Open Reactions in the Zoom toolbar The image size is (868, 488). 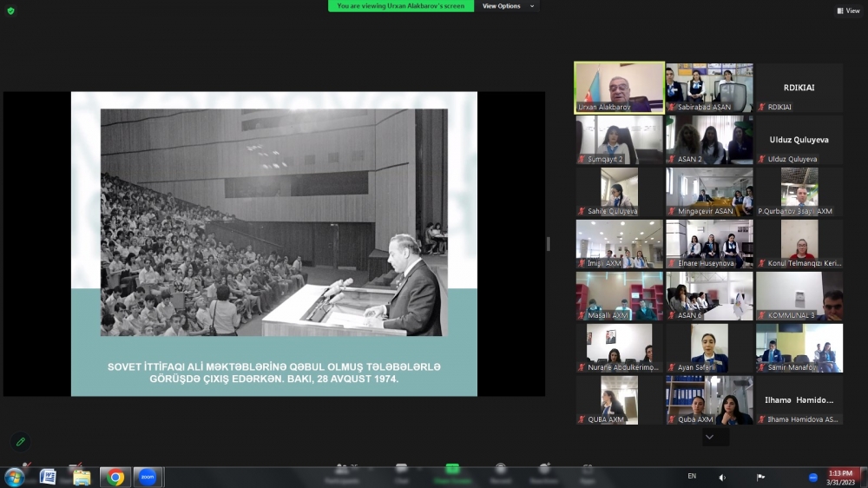[x=543, y=472]
